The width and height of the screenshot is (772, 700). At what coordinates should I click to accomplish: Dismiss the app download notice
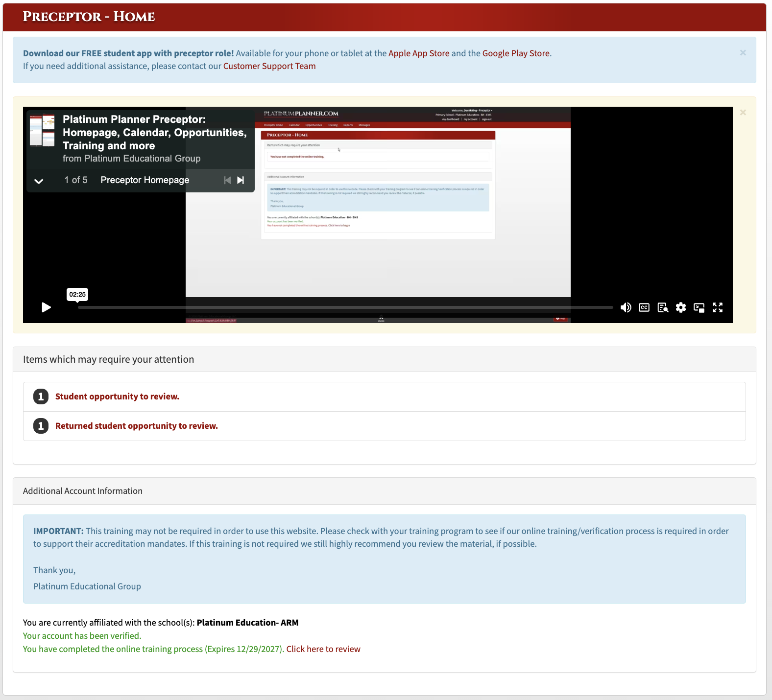click(x=743, y=53)
